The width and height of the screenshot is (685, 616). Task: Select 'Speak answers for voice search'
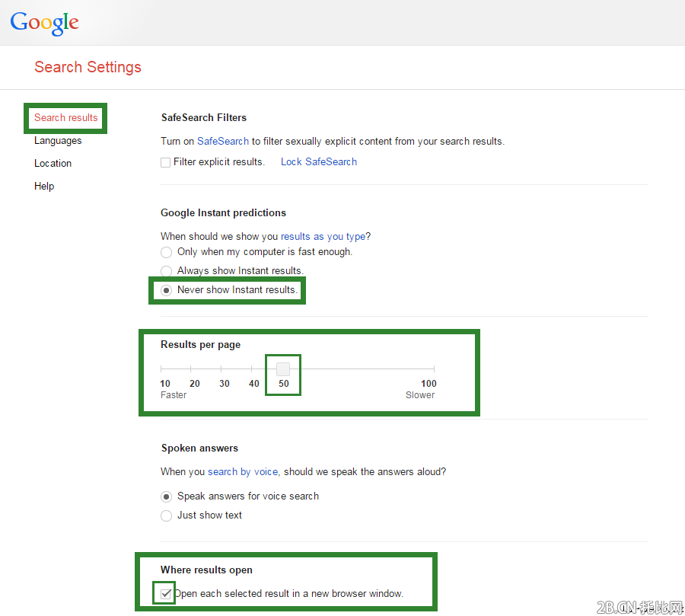pyautogui.click(x=166, y=496)
